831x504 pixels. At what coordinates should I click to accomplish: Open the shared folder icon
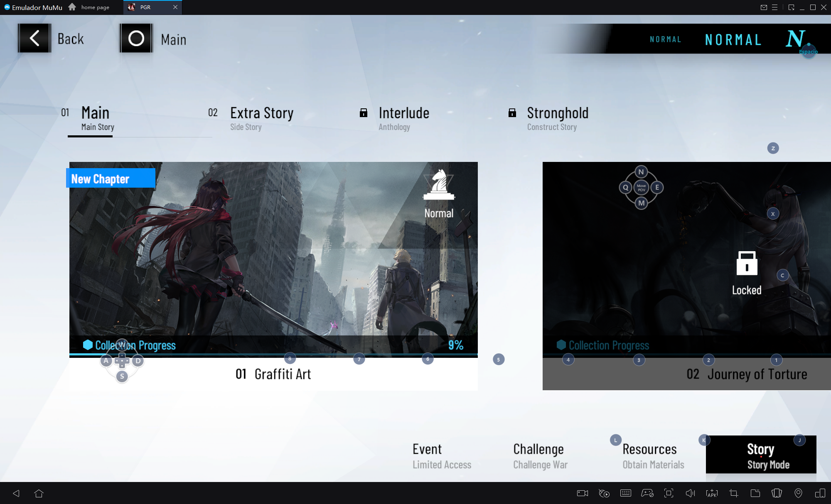pyautogui.click(x=755, y=493)
